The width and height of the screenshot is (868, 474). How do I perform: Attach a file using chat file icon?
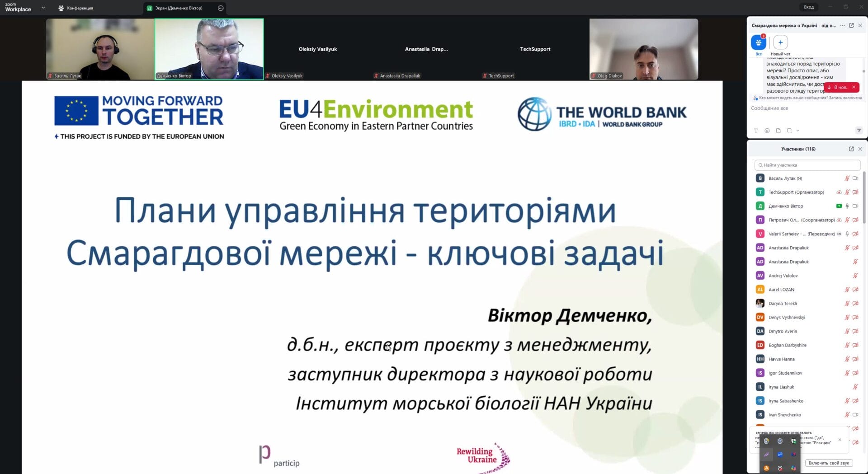pyautogui.click(x=778, y=131)
